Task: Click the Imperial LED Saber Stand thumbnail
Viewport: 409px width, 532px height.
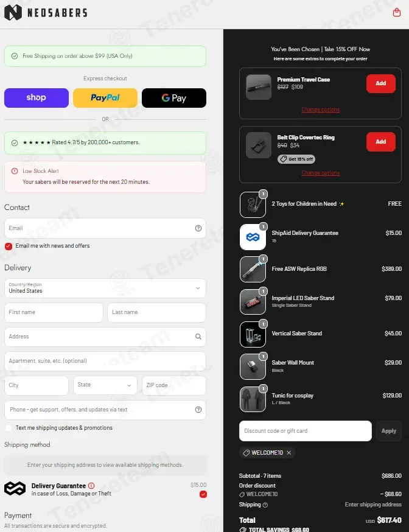Action: (253, 302)
